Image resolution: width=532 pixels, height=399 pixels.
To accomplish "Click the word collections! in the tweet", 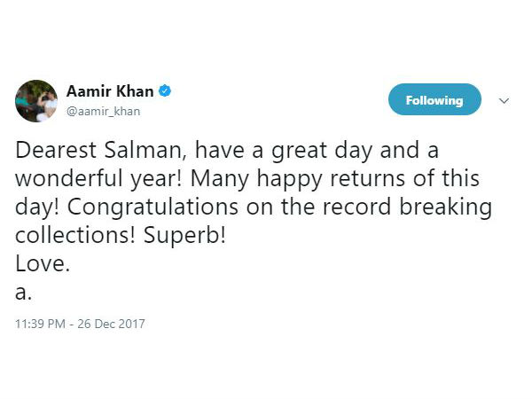I will pyautogui.click(x=75, y=236).
